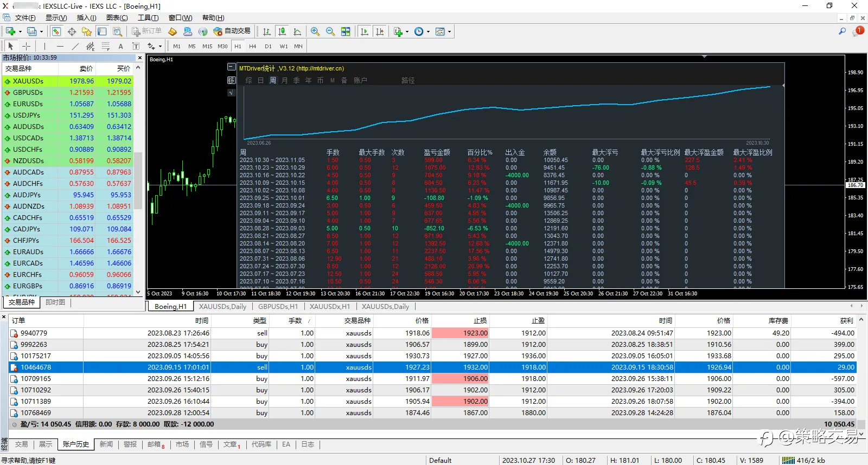Open the indicators list icon
868x465 pixels.
point(398,31)
